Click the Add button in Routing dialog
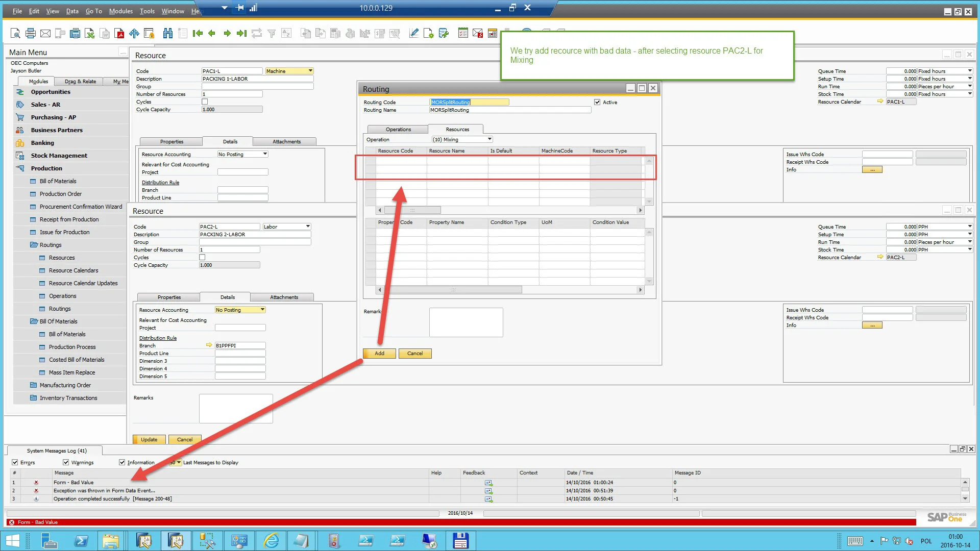980x551 pixels. click(379, 353)
